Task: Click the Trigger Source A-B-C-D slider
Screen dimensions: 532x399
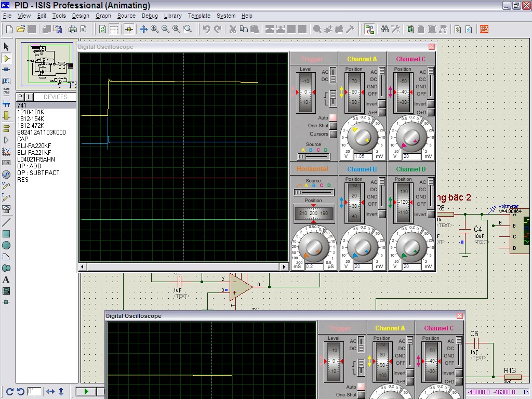Action: (313, 156)
